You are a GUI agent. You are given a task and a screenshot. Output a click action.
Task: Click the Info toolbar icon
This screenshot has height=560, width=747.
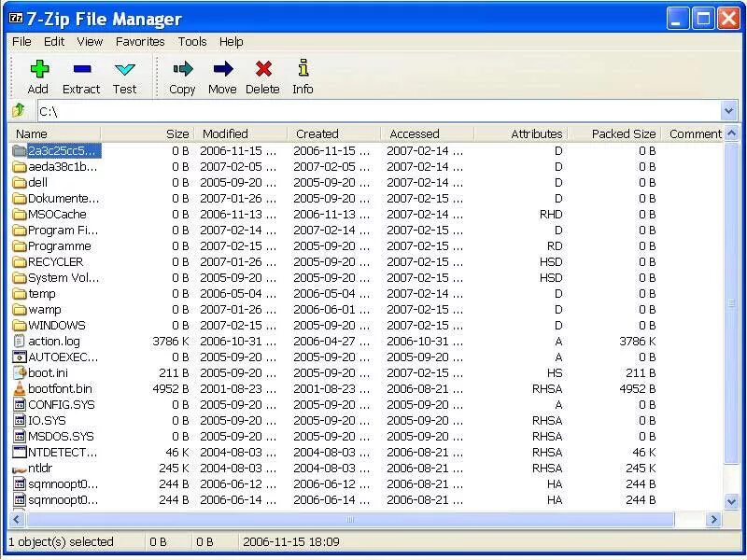(x=303, y=68)
